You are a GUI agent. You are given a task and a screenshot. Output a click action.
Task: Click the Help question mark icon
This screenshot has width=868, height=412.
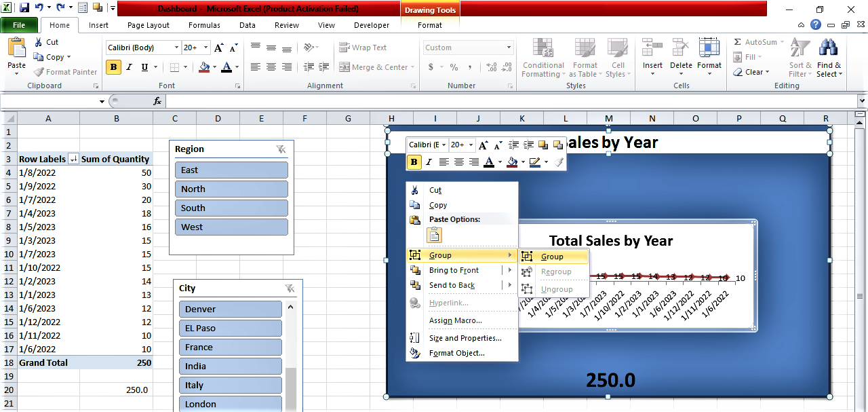(816, 25)
